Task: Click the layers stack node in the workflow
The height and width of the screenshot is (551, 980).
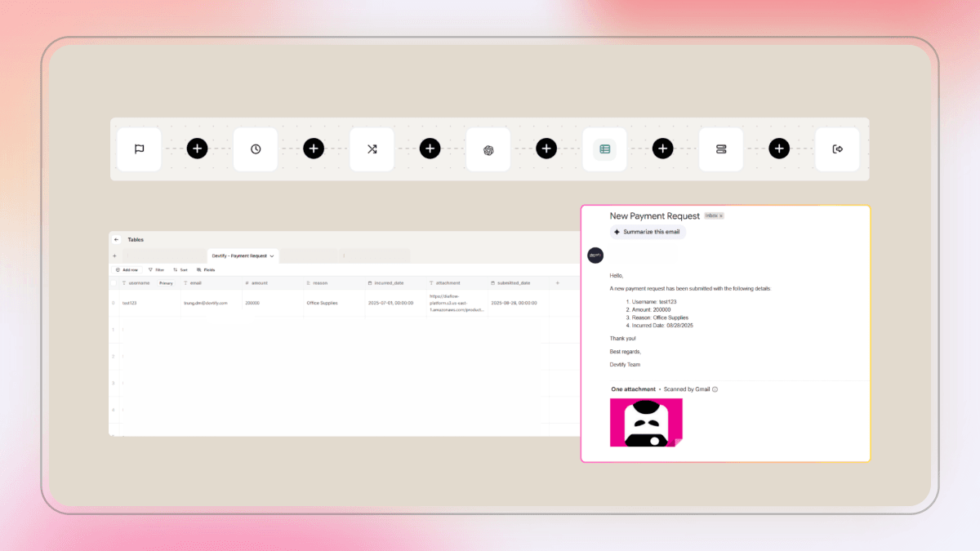Action: 720,149
